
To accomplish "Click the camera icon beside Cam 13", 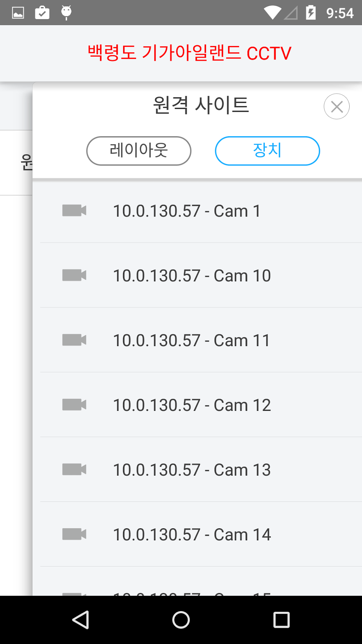I will (x=74, y=470).
